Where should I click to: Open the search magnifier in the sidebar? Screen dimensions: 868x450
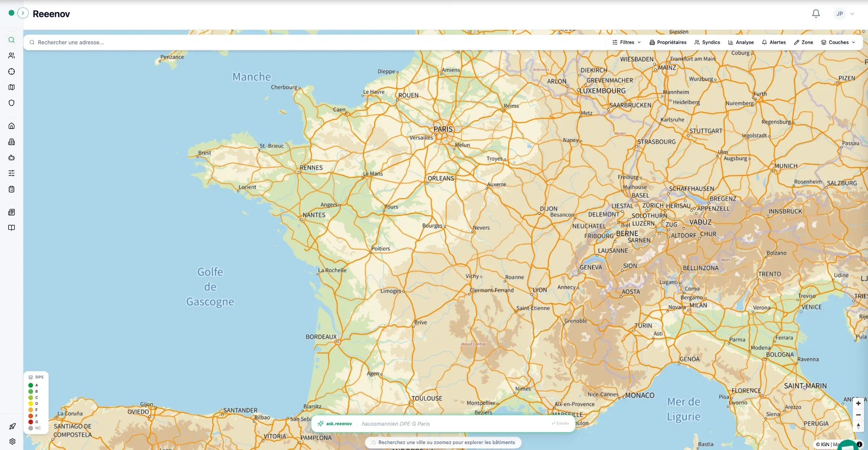point(12,40)
